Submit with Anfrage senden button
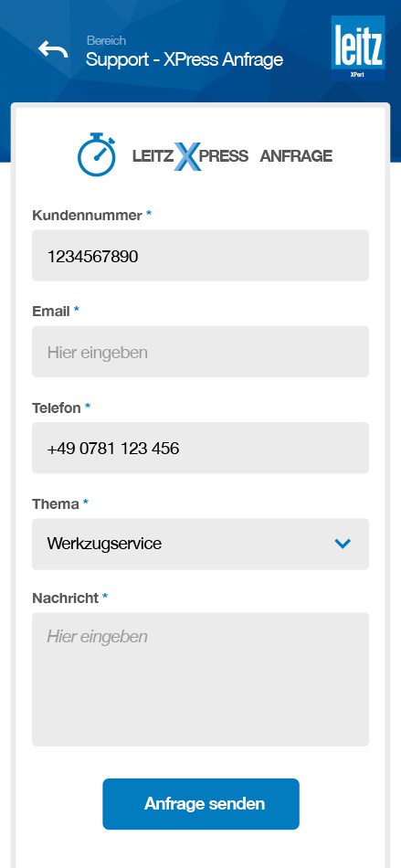 pos(201,804)
